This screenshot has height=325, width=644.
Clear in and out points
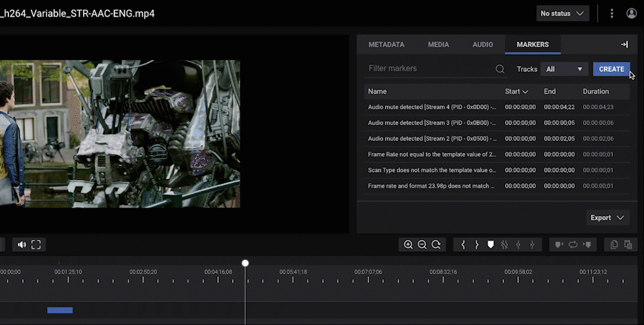504,245
